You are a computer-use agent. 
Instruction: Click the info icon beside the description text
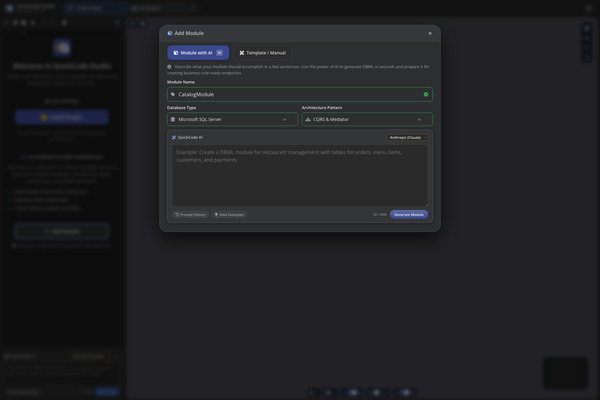coord(169,67)
